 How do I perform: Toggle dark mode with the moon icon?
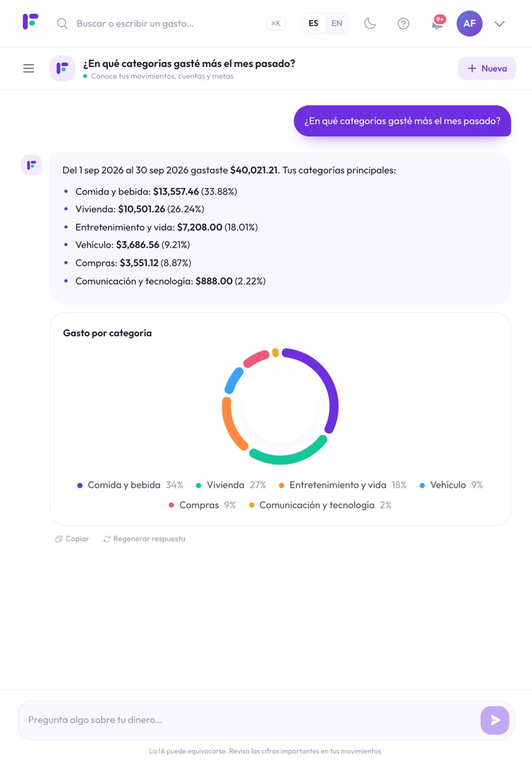[370, 23]
